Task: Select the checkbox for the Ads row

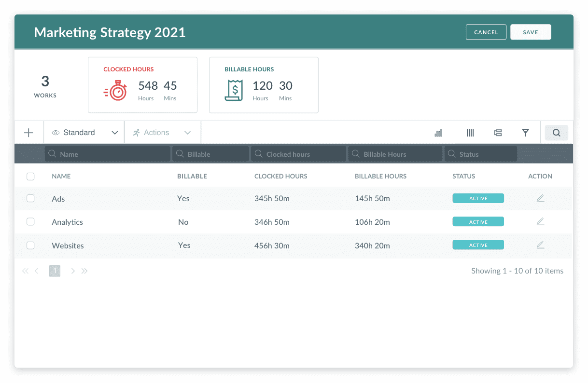Action: tap(30, 198)
